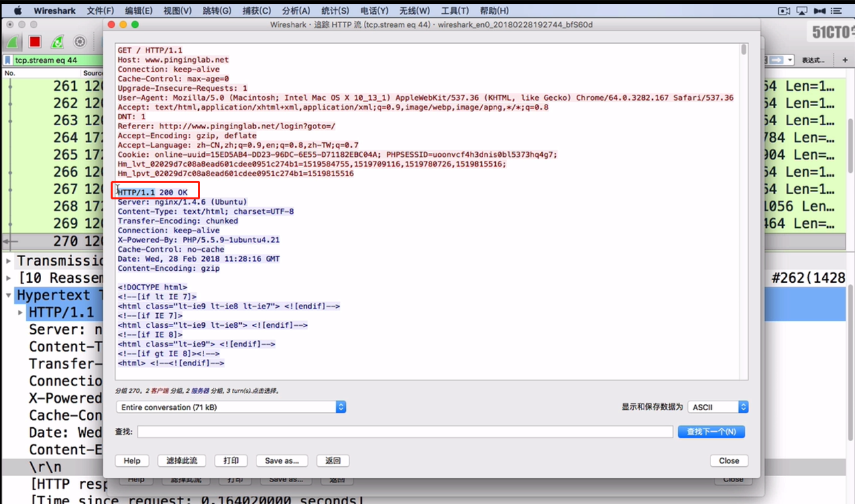Click the X-Powered-By: PHP/5.5.9 line in stream
The width and height of the screenshot is (855, 504).
199,240
